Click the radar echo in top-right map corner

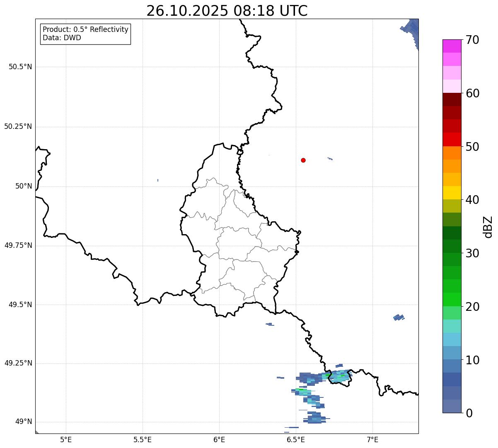coord(411,33)
